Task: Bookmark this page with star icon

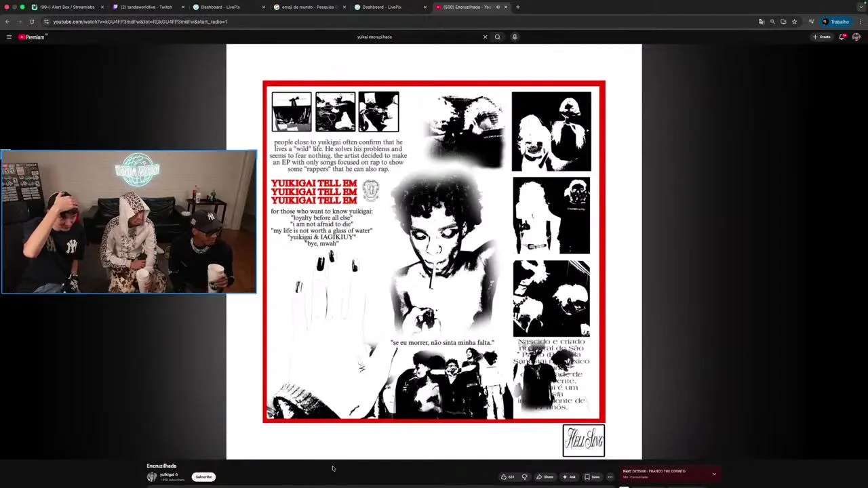Action: (794, 22)
